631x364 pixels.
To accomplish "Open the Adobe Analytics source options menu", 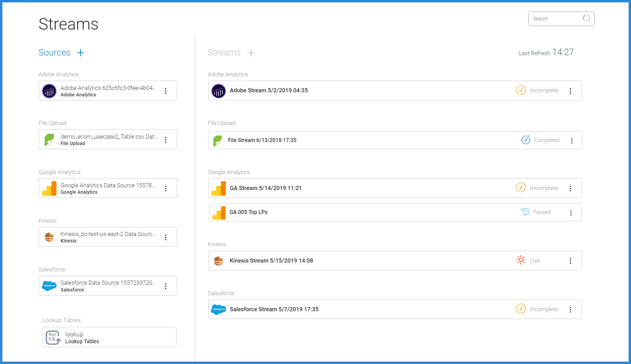I will click(166, 91).
